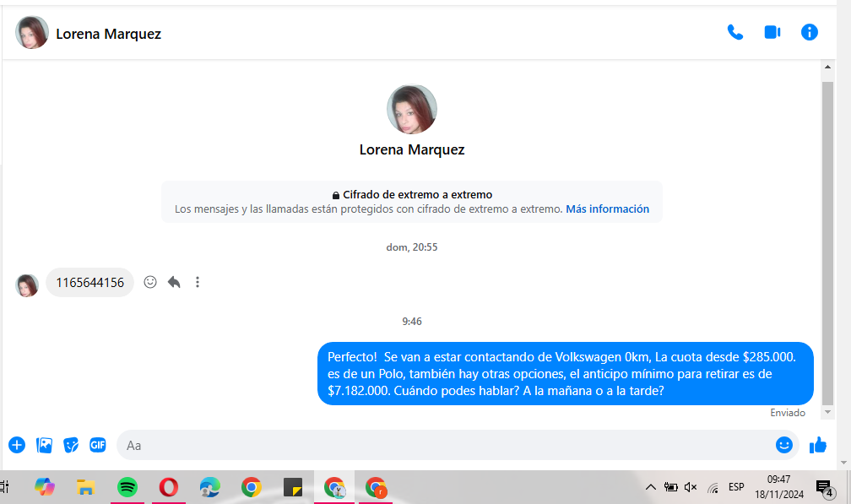
Task: Start a voice call with Lorena Marquez
Action: click(x=734, y=33)
